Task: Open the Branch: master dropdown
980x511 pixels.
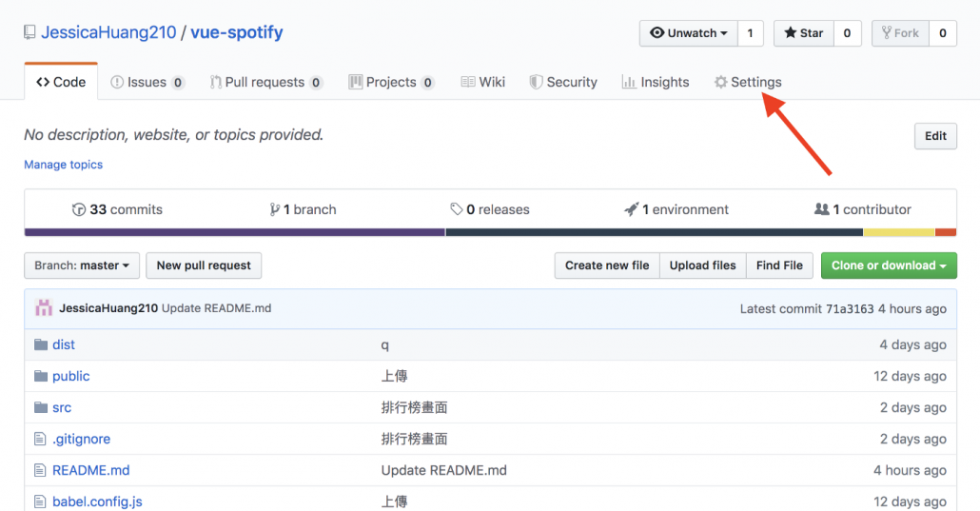Action: (82, 265)
